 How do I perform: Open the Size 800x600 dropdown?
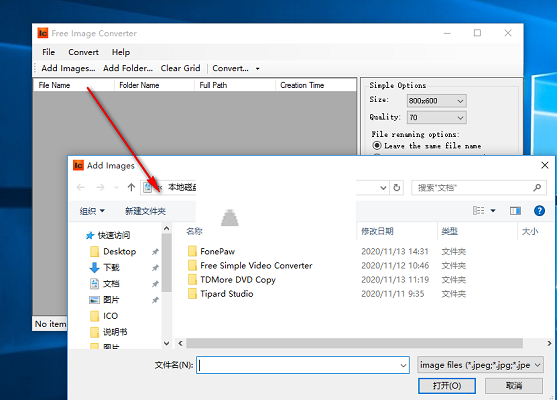[437, 101]
